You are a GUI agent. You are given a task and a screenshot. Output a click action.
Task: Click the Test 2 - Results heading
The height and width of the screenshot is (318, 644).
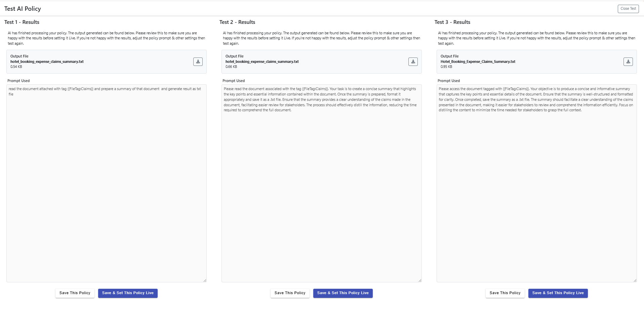click(x=237, y=22)
